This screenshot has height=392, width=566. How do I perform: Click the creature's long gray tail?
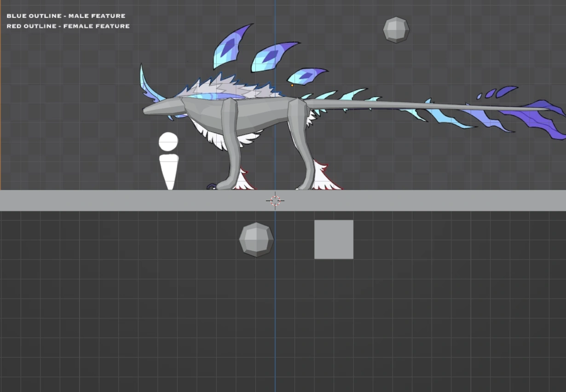click(391, 106)
